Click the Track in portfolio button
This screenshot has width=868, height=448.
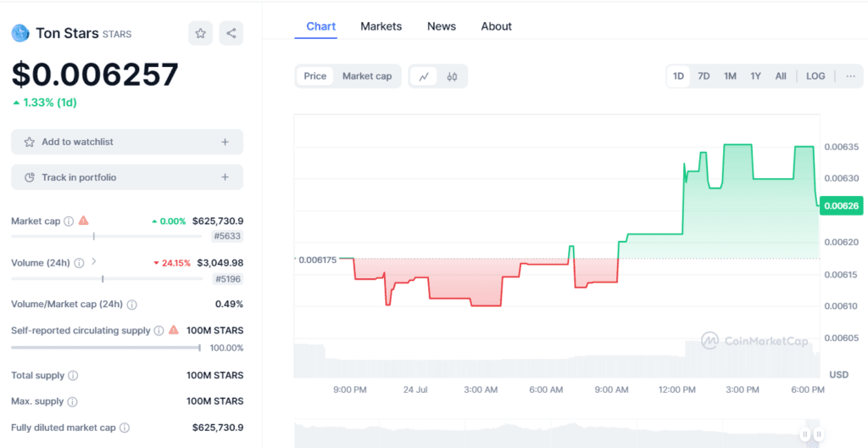click(x=127, y=177)
